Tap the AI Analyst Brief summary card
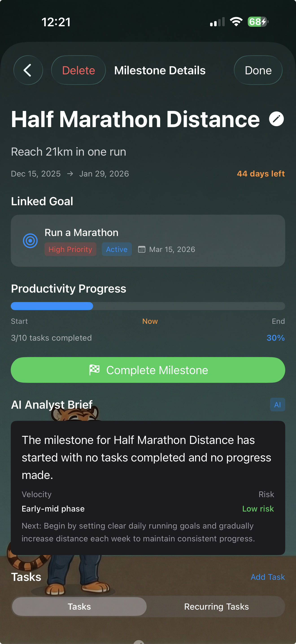296x644 pixels. click(x=148, y=487)
